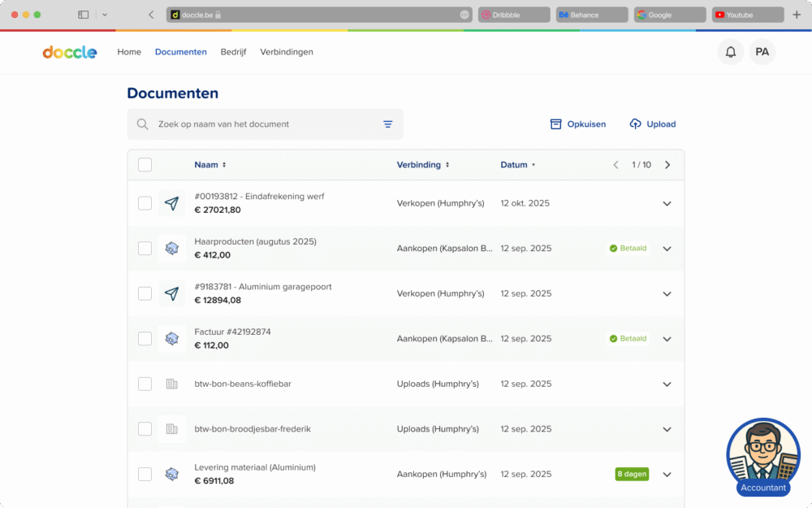This screenshot has width=812, height=508.
Task: Go to previous page of documents
Action: tap(615, 165)
